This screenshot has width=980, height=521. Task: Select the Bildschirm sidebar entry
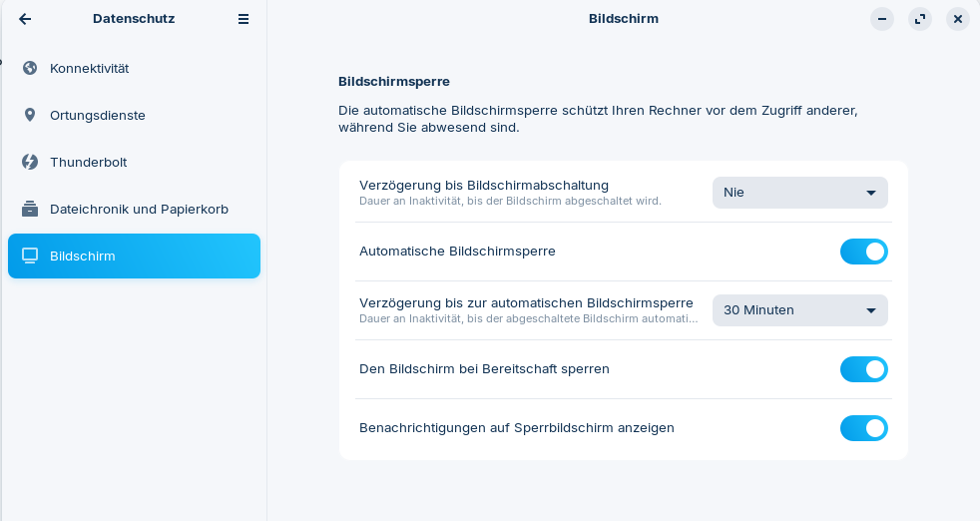coord(134,256)
